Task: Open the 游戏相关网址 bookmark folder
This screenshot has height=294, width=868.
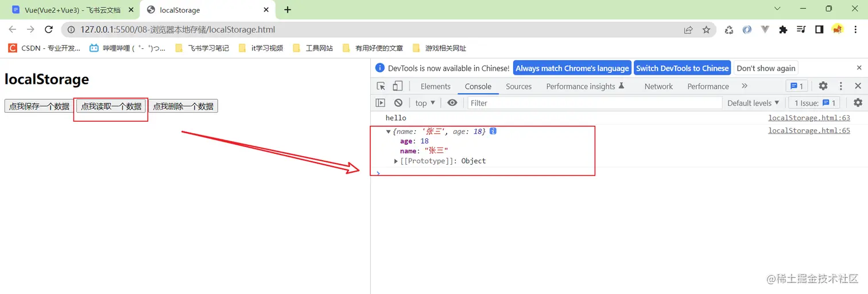Action: [x=439, y=48]
